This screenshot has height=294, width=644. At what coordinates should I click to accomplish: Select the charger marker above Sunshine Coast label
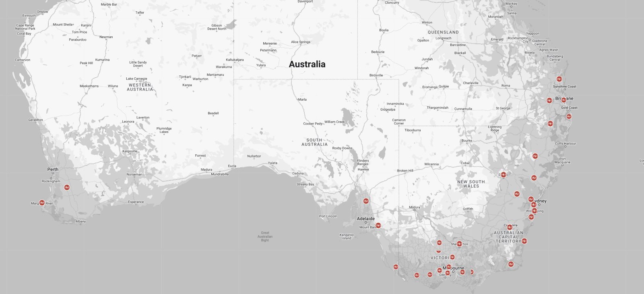(x=559, y=79)
